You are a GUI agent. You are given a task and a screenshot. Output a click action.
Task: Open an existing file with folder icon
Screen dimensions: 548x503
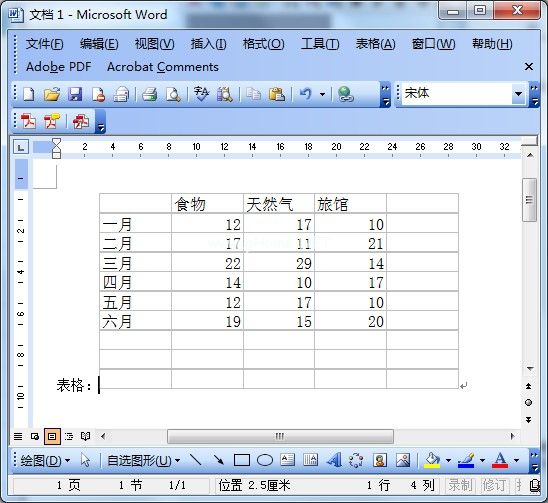tap(52, 94)
